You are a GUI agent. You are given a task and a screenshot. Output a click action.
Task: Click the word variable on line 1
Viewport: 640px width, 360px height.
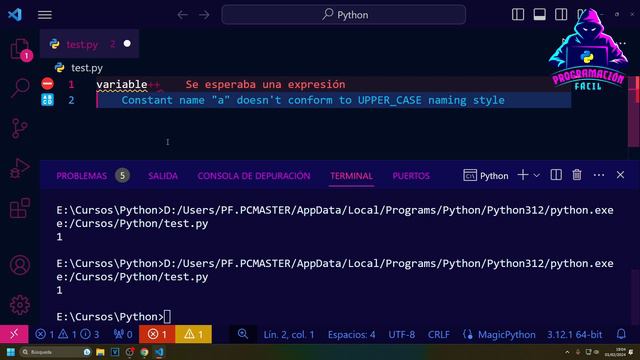click(122, 84)
